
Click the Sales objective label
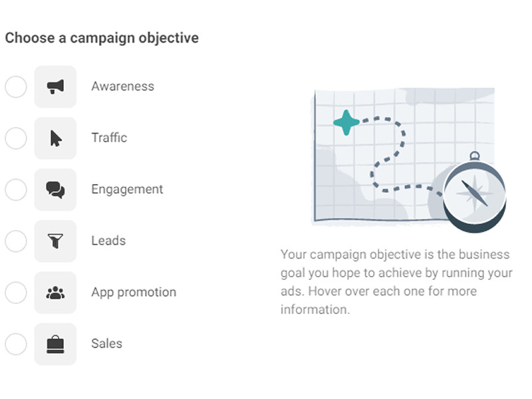(x=106, y=343)
